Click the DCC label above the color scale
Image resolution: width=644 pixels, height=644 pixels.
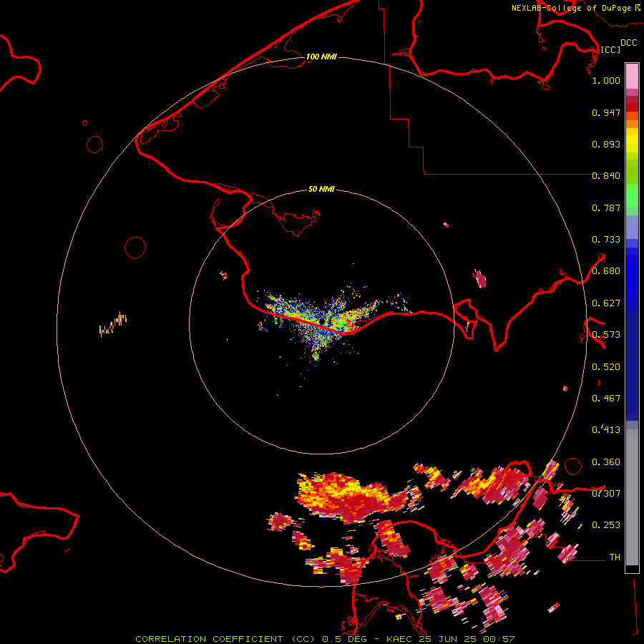(629, 43)
